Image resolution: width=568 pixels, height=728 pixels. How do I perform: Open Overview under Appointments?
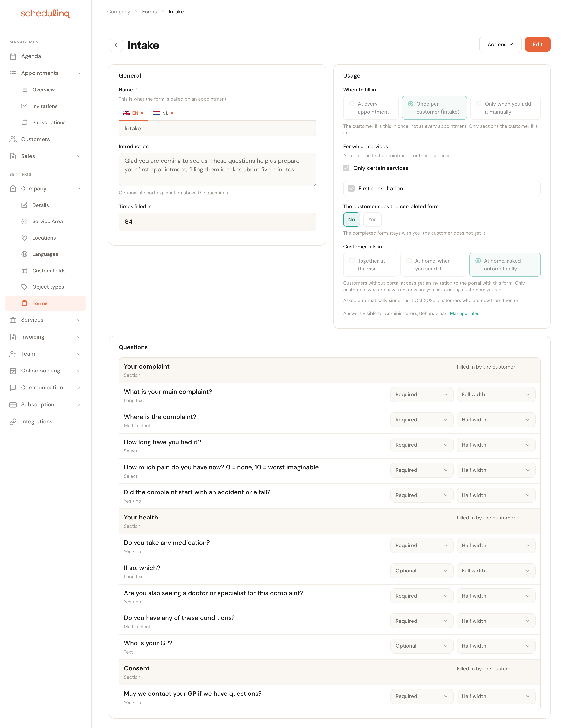tap(43, 90)
